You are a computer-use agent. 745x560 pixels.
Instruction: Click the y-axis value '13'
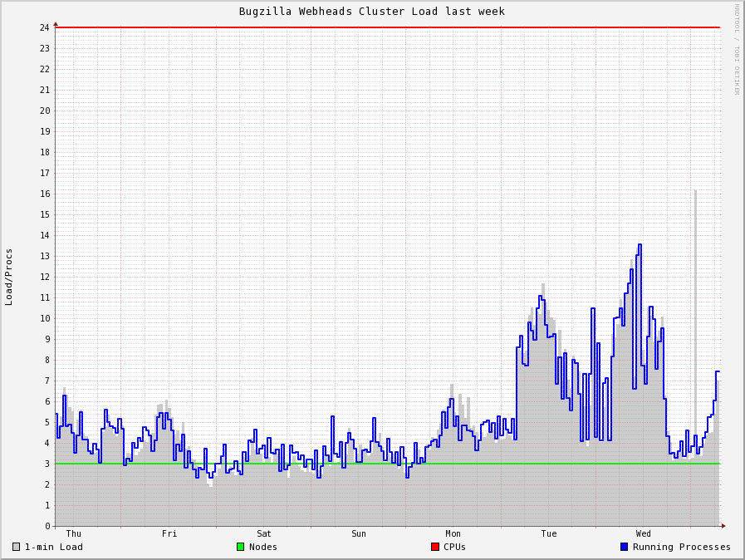point(45,256)
